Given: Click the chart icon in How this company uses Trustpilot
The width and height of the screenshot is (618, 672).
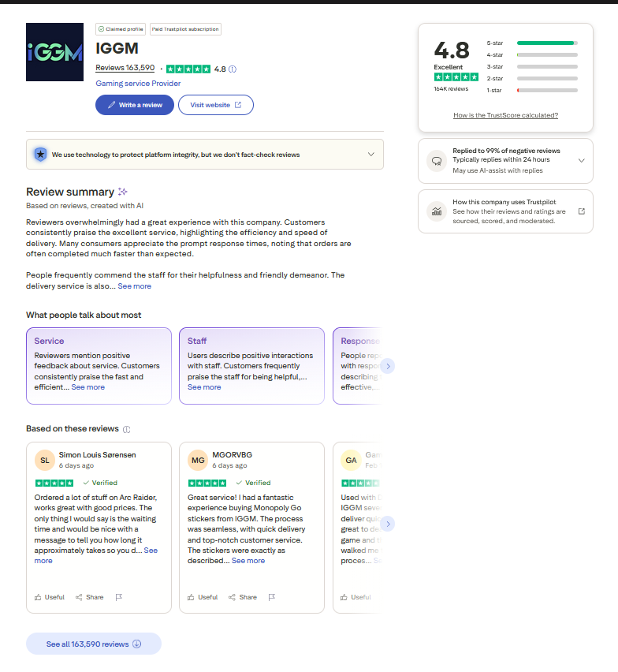Looking at the screenshot, I should pos(437,211).
